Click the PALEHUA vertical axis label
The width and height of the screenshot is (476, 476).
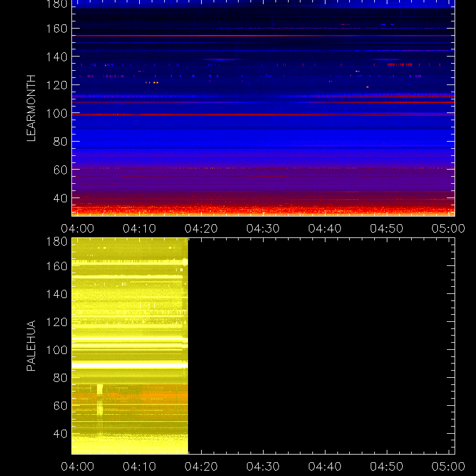(x=31, y=346)
